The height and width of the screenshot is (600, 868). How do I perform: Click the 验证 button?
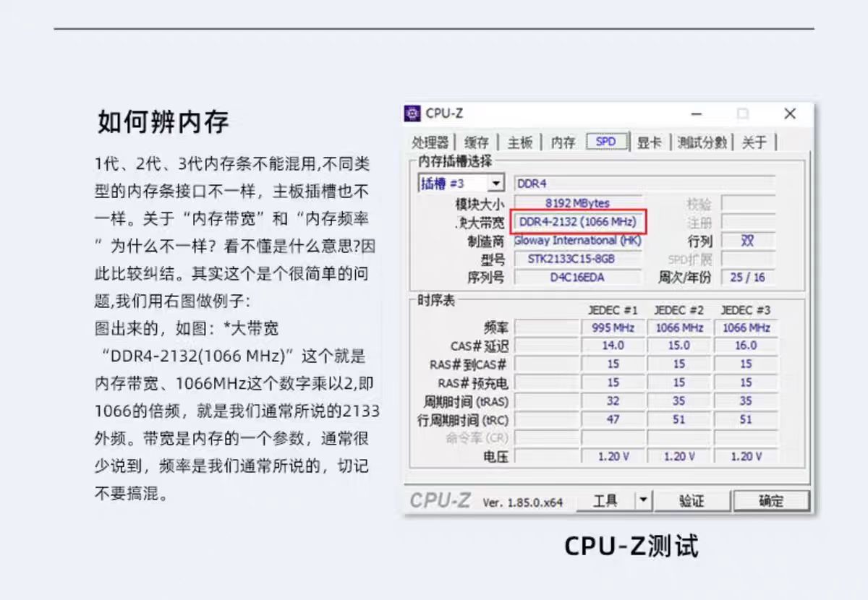coord(693,500)
